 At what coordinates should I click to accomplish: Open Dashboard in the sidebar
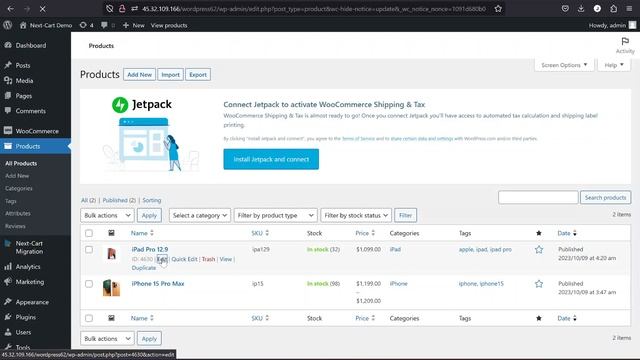coord(31,45)
